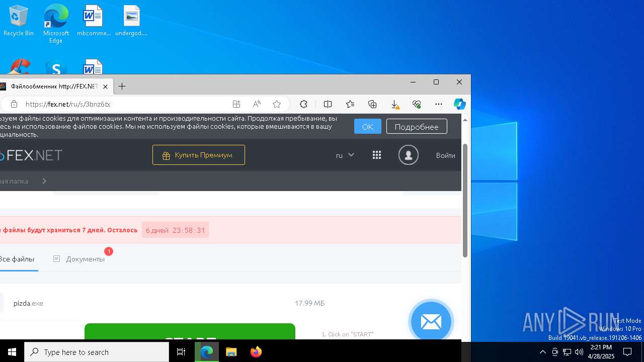Open a new browser tab
Image resolution: width=644 pixels, height=362 pixels.
(122, 86)
